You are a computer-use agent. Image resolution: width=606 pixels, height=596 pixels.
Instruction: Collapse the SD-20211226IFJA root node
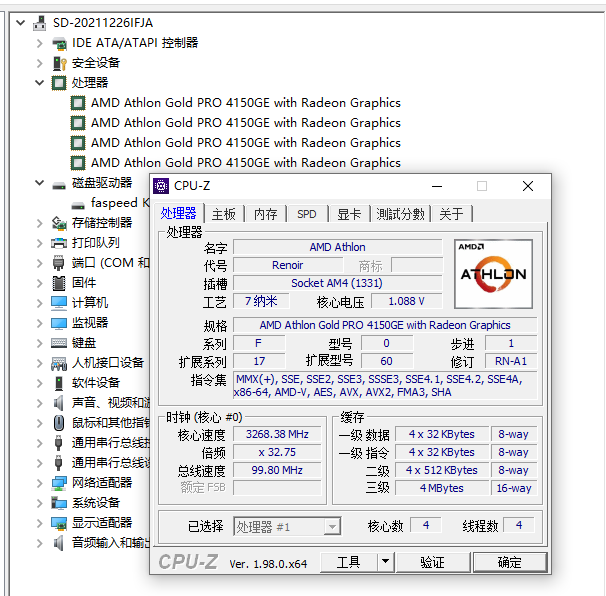[x=20, y=23]
